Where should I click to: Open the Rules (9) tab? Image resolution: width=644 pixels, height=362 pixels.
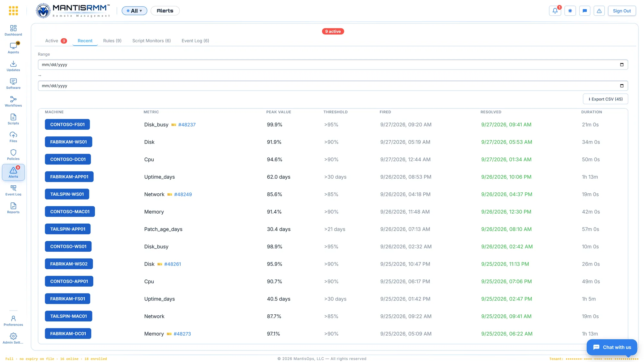pyautogui.click(x=112, y=41)
